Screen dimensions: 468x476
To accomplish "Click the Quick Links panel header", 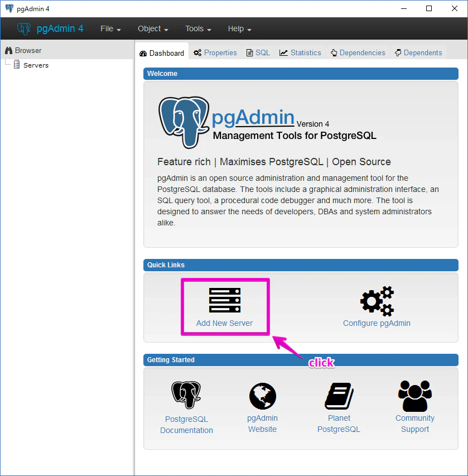I will coord(301,265).
